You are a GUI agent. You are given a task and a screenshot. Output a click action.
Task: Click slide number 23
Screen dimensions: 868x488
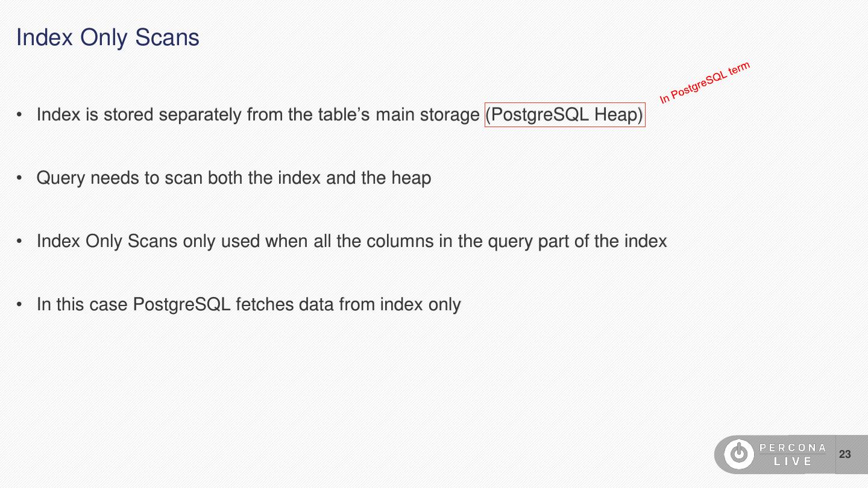(x=845, y=454)
